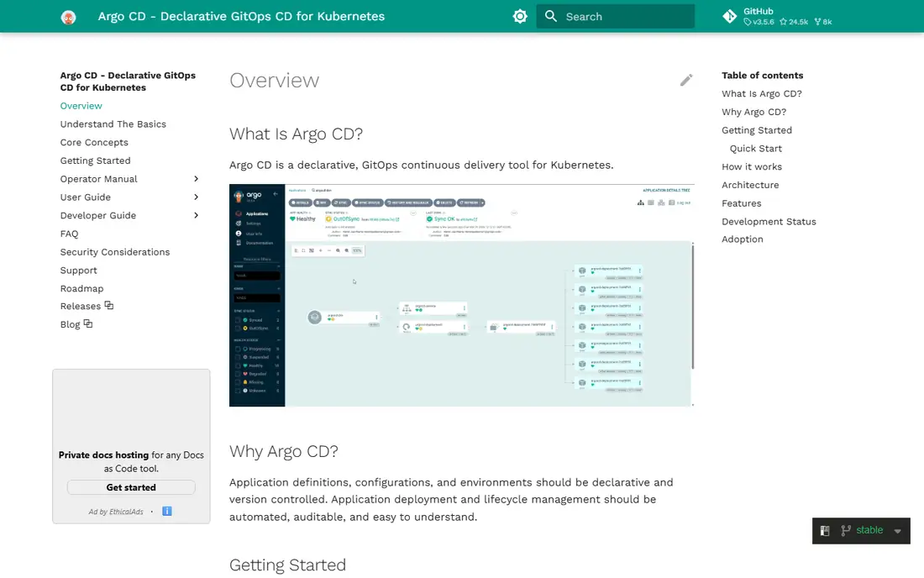Open the Roadmap page
This screenshot has width=924, height=578.
tap(82, 289)
